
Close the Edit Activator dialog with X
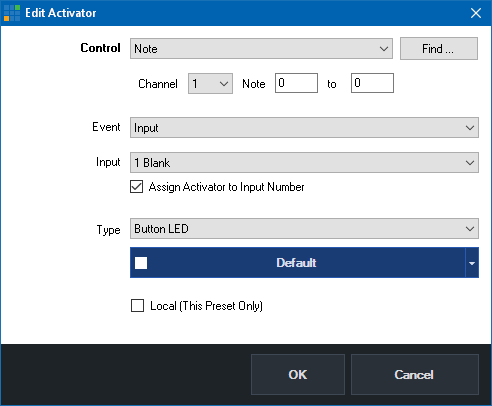coord(476,13)
